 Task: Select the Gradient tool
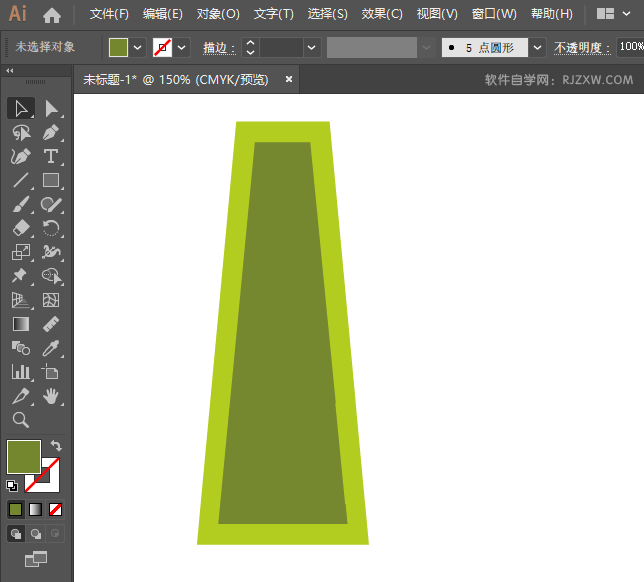20,324
